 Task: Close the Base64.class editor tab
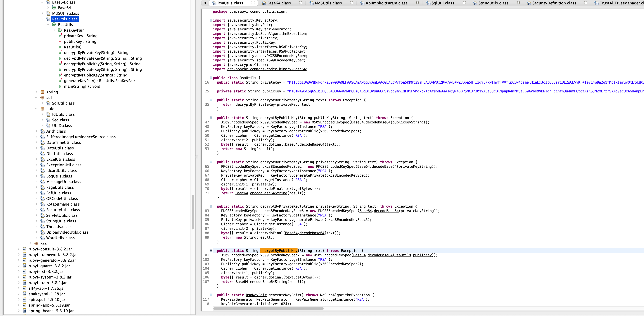301,3
